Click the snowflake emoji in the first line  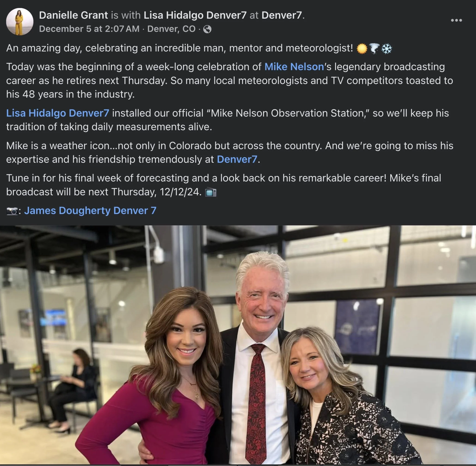[x=387, y=48]
